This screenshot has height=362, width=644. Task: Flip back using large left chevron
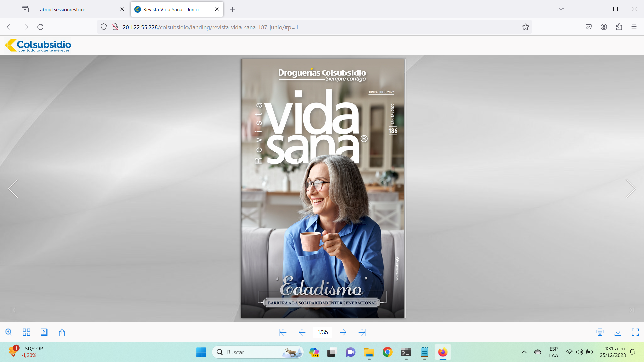(13, 189)
